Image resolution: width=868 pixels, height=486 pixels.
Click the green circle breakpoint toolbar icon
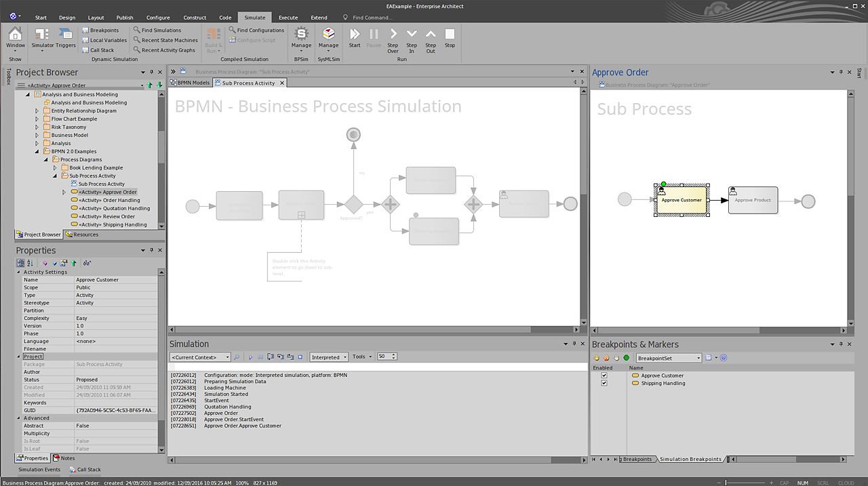coord(627,358)
